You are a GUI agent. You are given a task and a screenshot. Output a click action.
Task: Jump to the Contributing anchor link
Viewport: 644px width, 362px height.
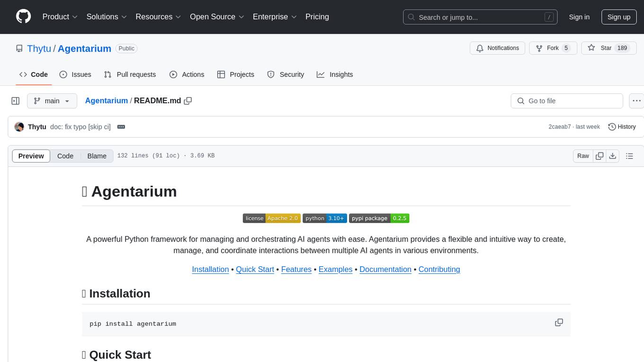(x=439, y=269)
